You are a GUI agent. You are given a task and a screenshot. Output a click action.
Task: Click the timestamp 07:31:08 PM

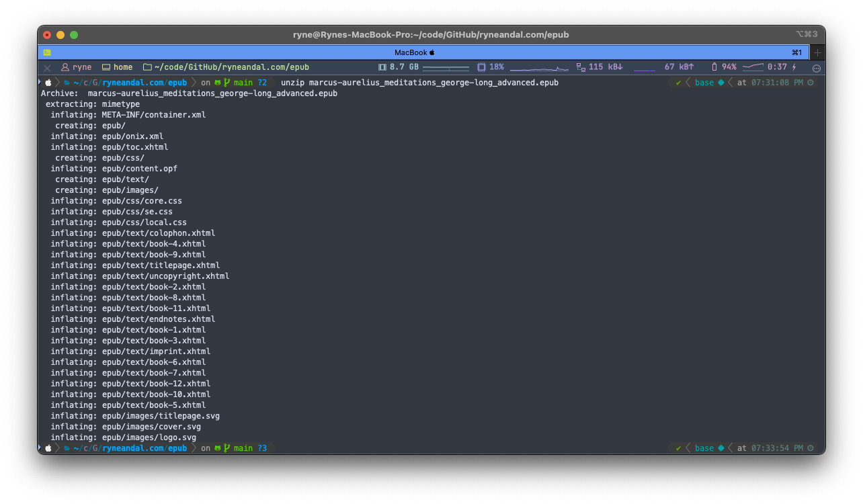pos(776,83)
